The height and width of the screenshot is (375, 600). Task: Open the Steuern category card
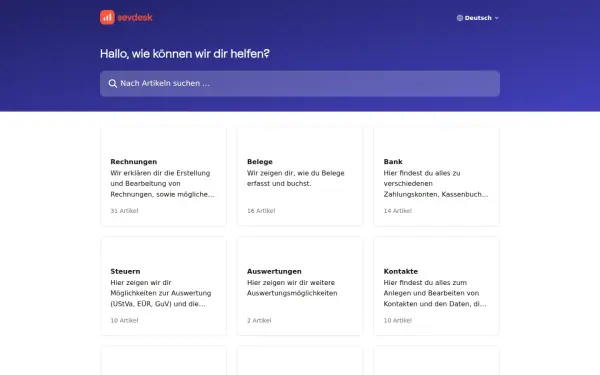[163, 286]
